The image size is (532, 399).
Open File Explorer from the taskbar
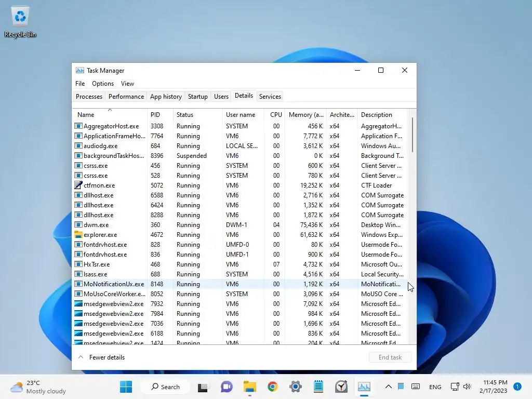(250, 387)
